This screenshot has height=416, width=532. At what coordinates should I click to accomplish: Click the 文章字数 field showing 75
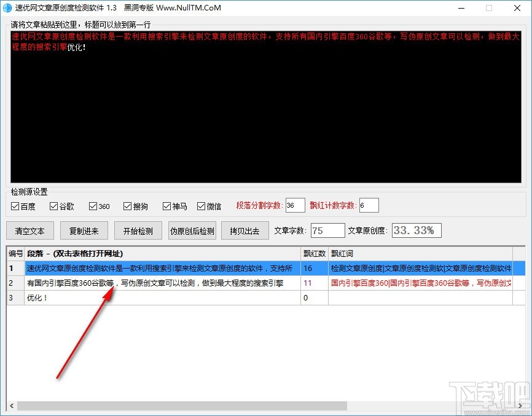pos(328,230)
